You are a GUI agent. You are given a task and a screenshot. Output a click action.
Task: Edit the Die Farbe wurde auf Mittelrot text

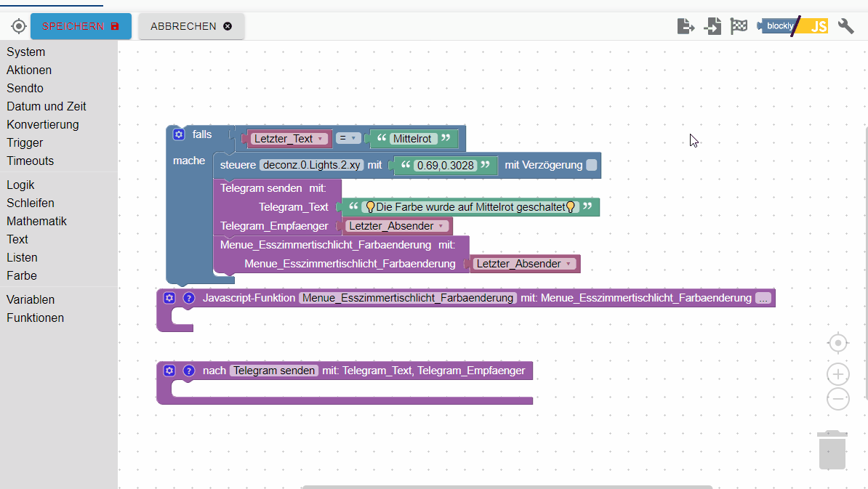pyautogui.click(x=470, y=207)
